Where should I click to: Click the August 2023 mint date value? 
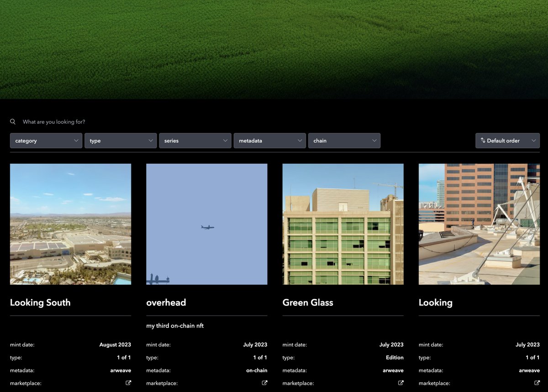pyautogui.click(x=115, y=345)
